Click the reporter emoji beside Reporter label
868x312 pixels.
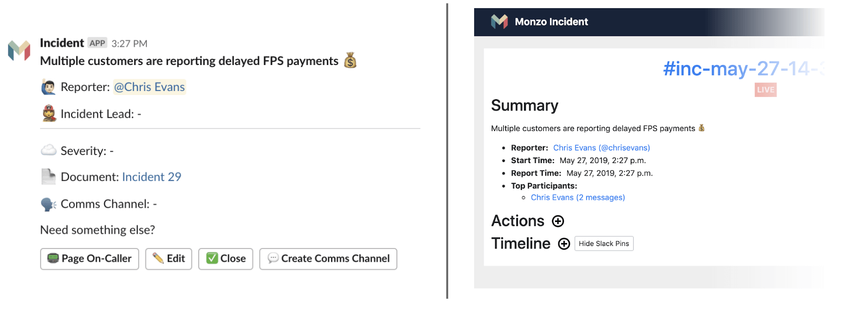(x=48, y=87)
